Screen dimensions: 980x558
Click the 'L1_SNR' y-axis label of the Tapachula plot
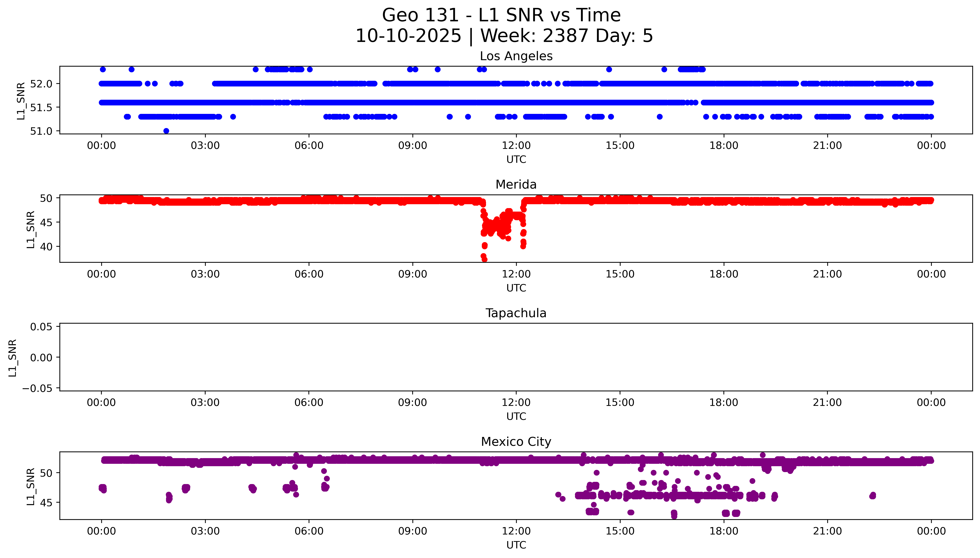tap(13, 358)
